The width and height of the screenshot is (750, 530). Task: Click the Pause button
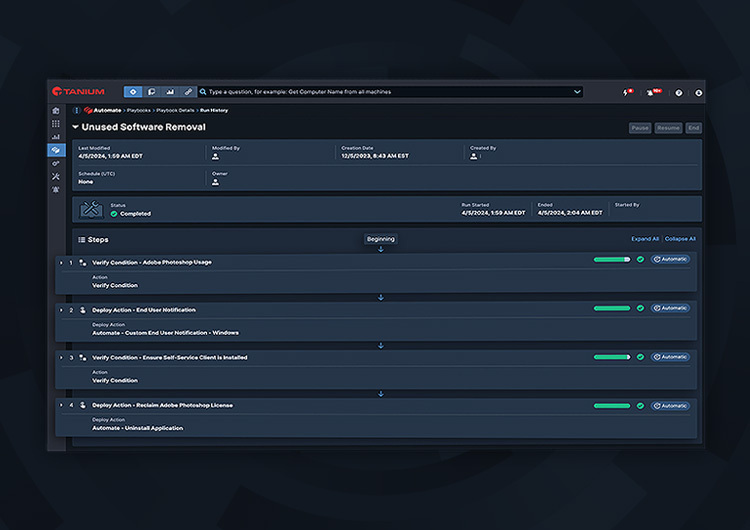coord(640,128)
